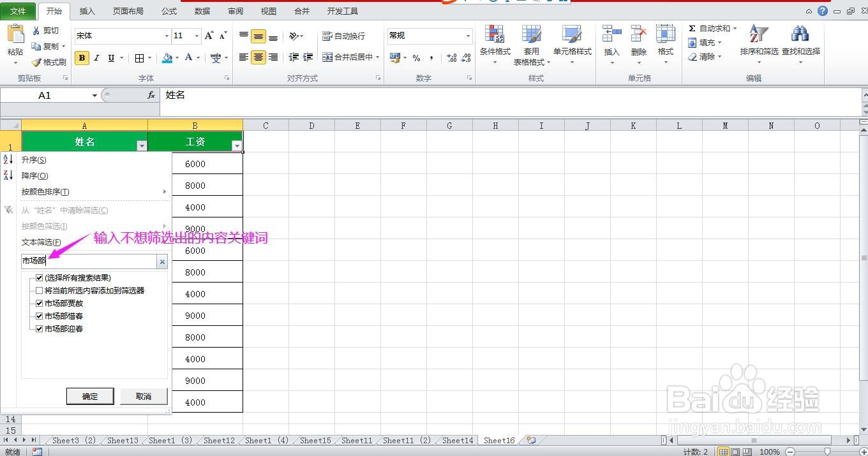The image size is (868, 456).
Task: Select the Format Painter tool
Action: point(48,62)
